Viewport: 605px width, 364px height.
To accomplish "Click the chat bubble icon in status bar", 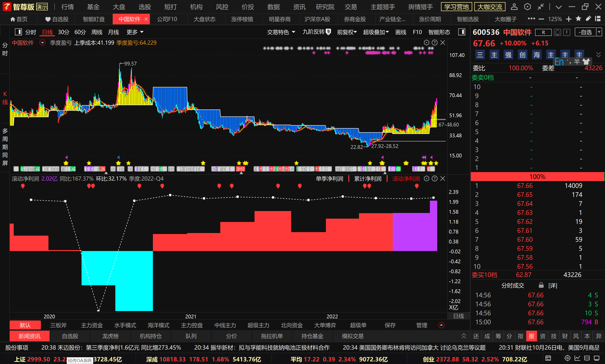I will 587,358.
